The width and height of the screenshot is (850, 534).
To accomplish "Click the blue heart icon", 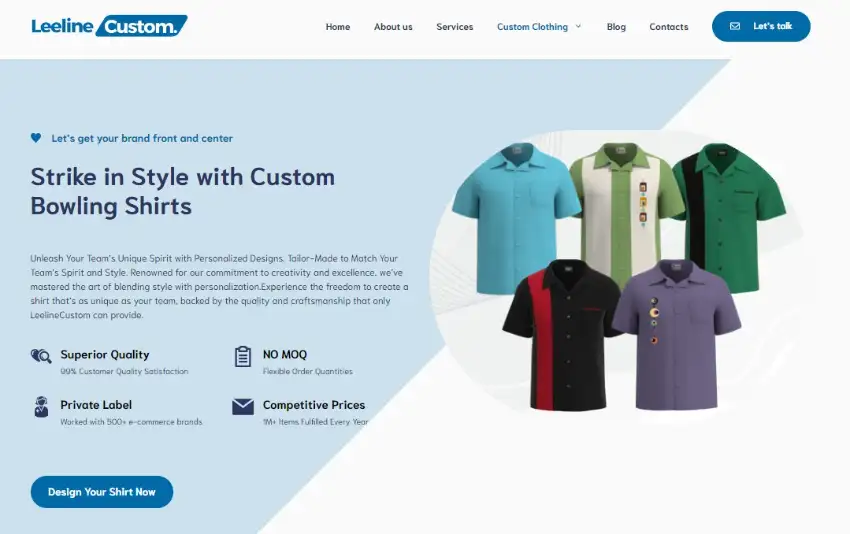I will pyautogui.click(x=36, y=138).
